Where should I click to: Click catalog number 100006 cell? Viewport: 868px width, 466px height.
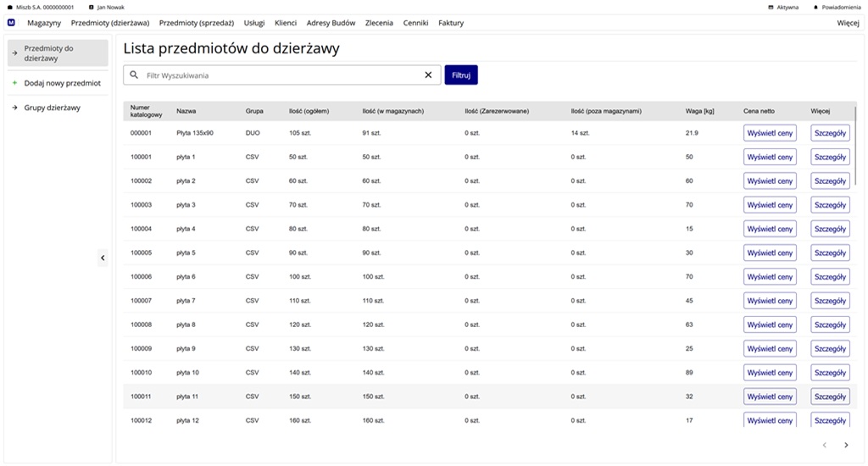142,277
